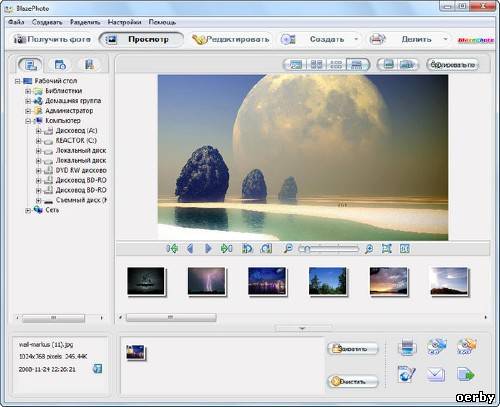
Task: Collapse the Компьютер tree node
Action: point(28,121)
